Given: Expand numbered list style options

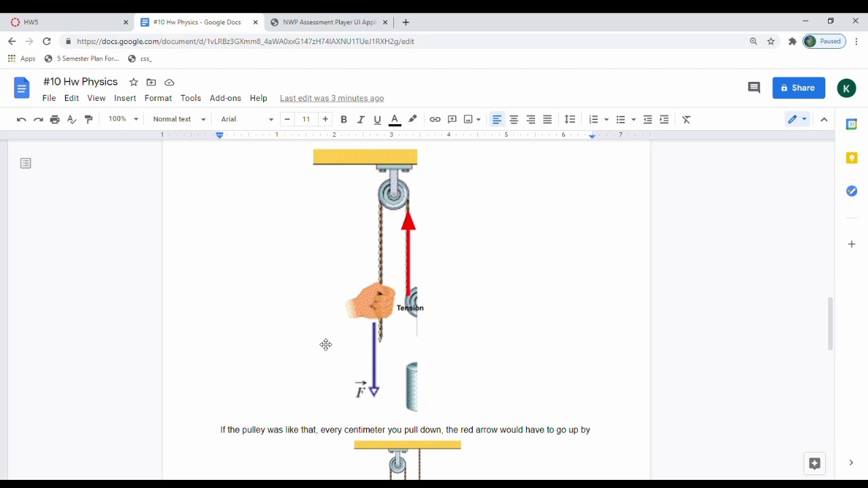Looking at the screenshot, I should (x=606, y=119).
